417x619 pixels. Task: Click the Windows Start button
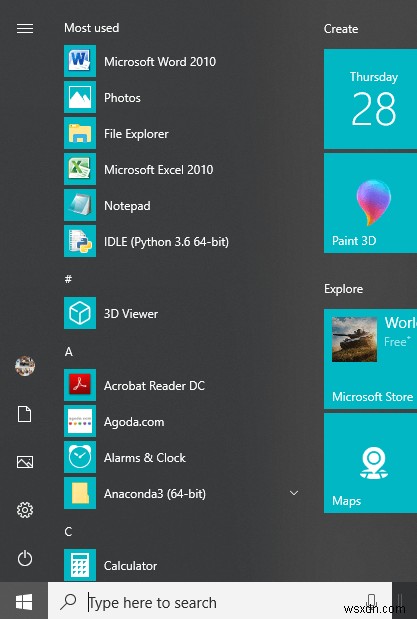pos(24,602)
